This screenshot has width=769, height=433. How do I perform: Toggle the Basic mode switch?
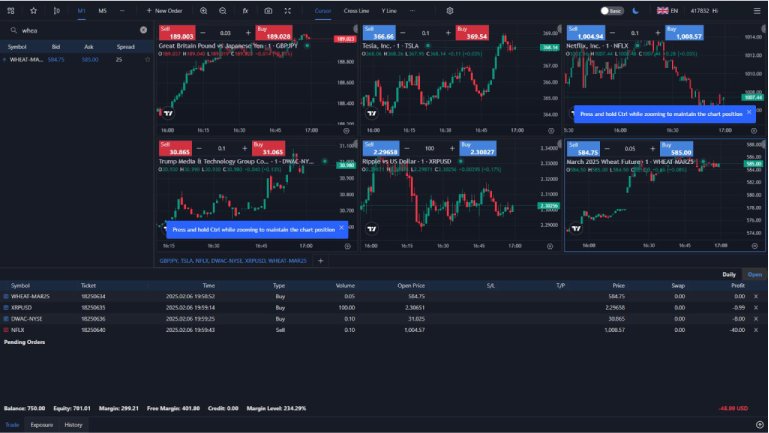coord(612,11)
